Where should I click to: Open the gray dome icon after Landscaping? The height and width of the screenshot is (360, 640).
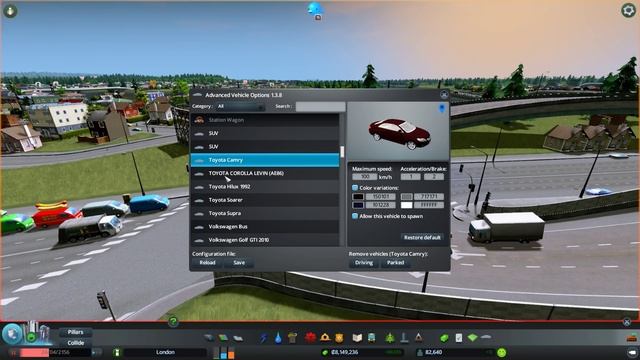(486, 337)
